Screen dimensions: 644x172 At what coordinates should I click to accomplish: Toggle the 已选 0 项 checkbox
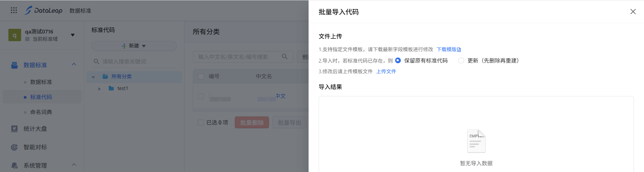[x=201, y=122]
